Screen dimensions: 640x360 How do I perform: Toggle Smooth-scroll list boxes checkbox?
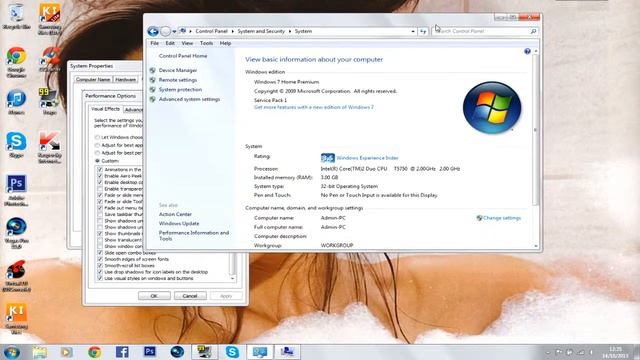pyautogui.click(x=100, y=265)
